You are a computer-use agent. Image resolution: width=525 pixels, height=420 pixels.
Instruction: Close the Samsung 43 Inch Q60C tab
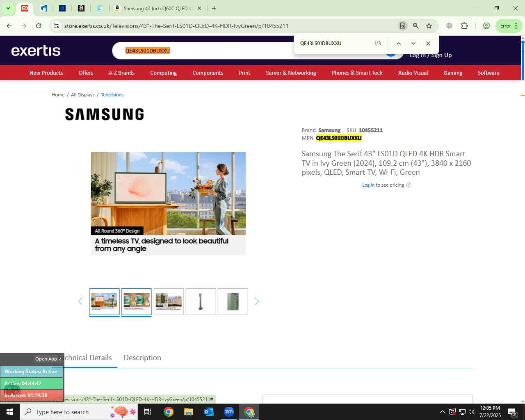pos(199,8)
